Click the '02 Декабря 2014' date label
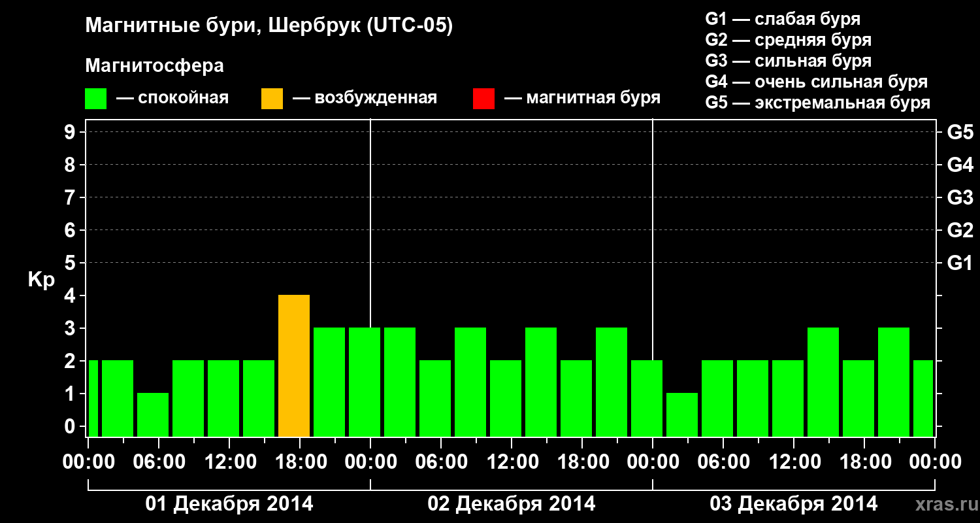The width and height of the screenshot is (980, 523). tap(511, 504)
